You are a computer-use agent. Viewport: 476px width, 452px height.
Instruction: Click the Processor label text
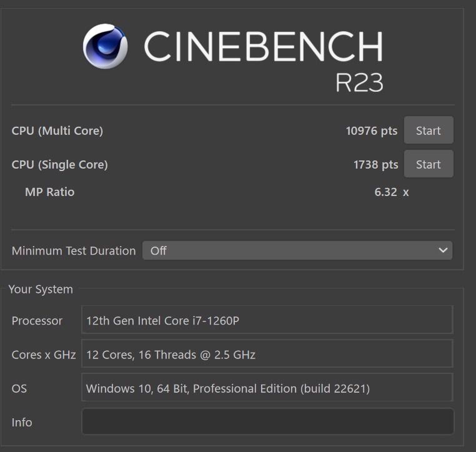click(x=37, y=321)
